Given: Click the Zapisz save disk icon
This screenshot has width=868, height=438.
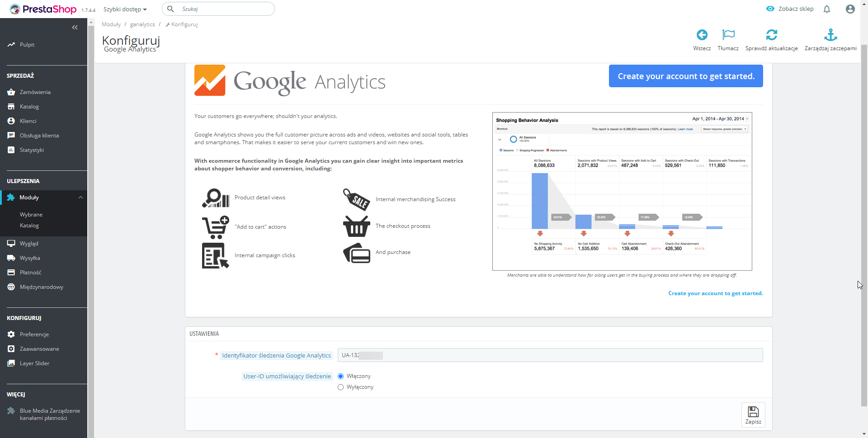Looking at the screenshot, I should [x=753, y=411].
